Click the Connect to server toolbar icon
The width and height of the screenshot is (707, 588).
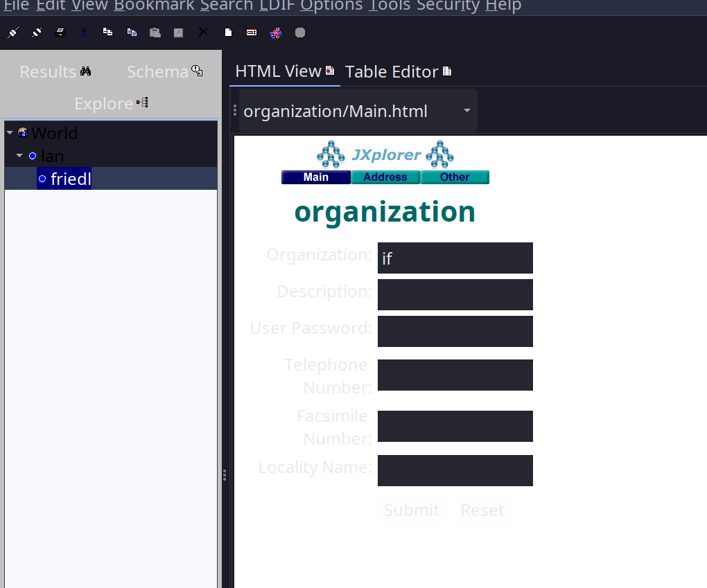(x=13, y=33)
